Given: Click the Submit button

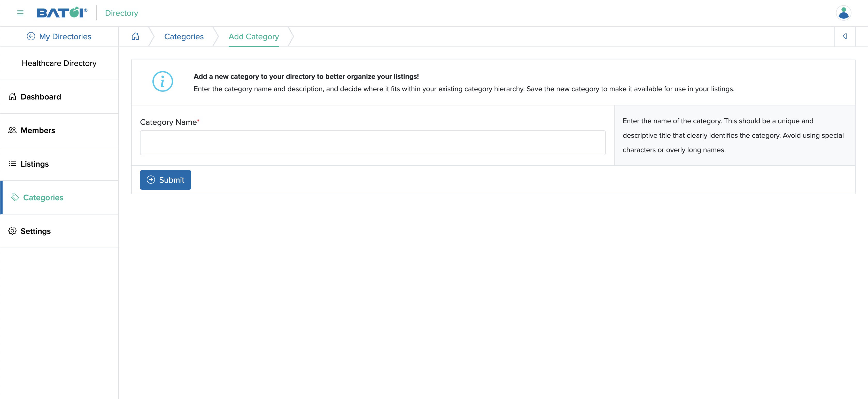Looking at the screenshot, I should pos(165,179).
